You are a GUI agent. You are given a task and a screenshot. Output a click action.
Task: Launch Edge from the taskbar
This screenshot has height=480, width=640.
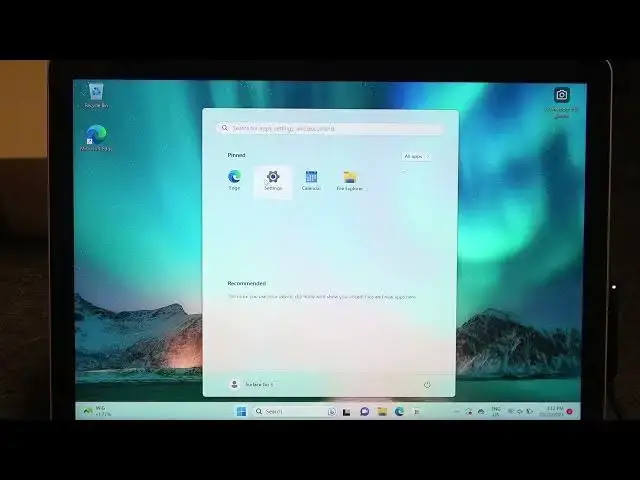pyautogui.click(x=399, y=411)
